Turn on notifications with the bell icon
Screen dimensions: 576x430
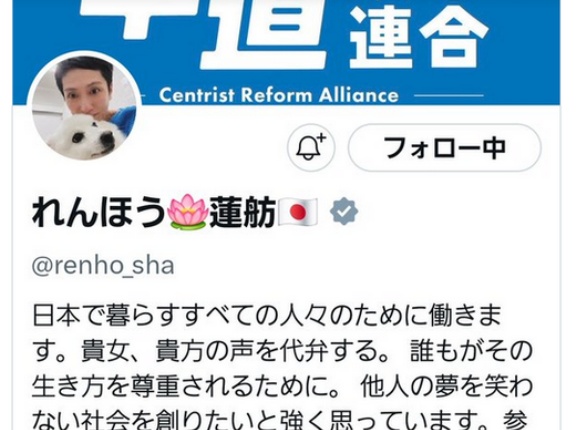coord(311,148)
